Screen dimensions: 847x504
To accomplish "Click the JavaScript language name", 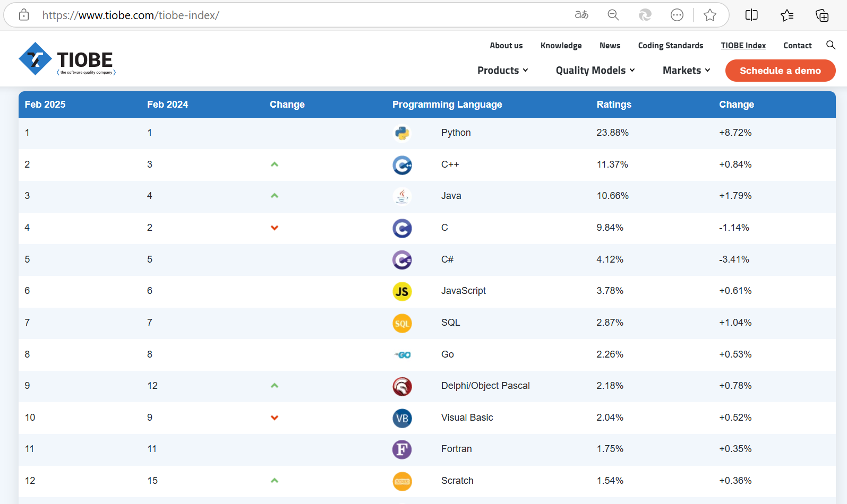I will (x=463, y=291).
